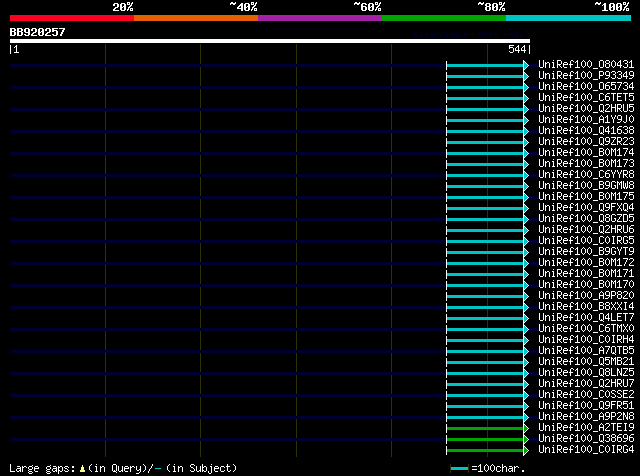
Task: Choose the UniRef100_Q4LET7 hit name
Action: pos(586,318)
